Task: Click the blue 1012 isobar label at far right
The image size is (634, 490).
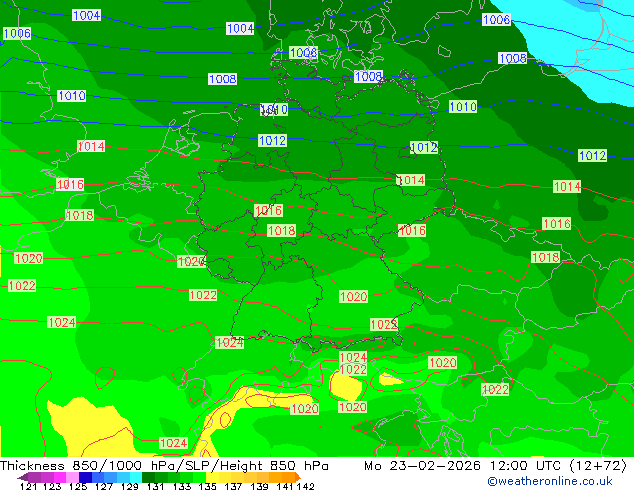Action: 592,155
